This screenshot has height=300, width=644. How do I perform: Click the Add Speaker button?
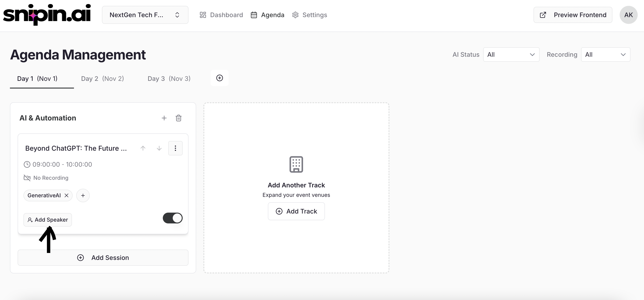[48, 220]
